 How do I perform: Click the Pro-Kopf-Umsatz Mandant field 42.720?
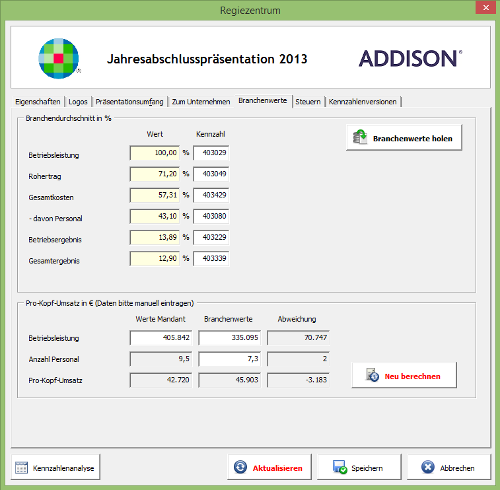coord(161,380)
